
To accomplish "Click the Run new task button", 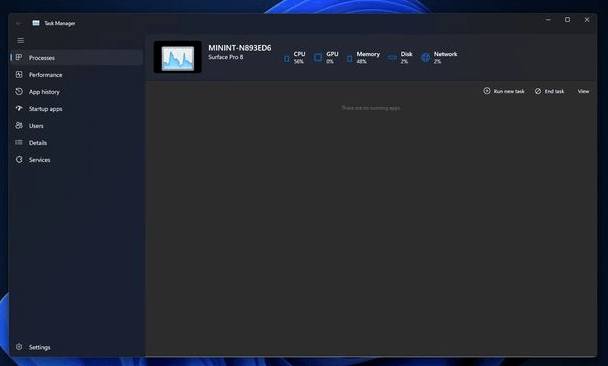I will (x=504, y=91).
